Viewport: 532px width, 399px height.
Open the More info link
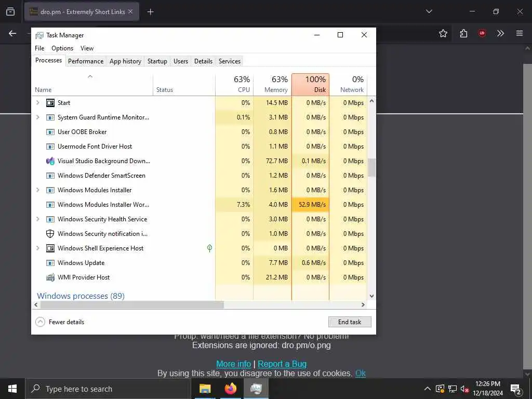coord(233,364)
